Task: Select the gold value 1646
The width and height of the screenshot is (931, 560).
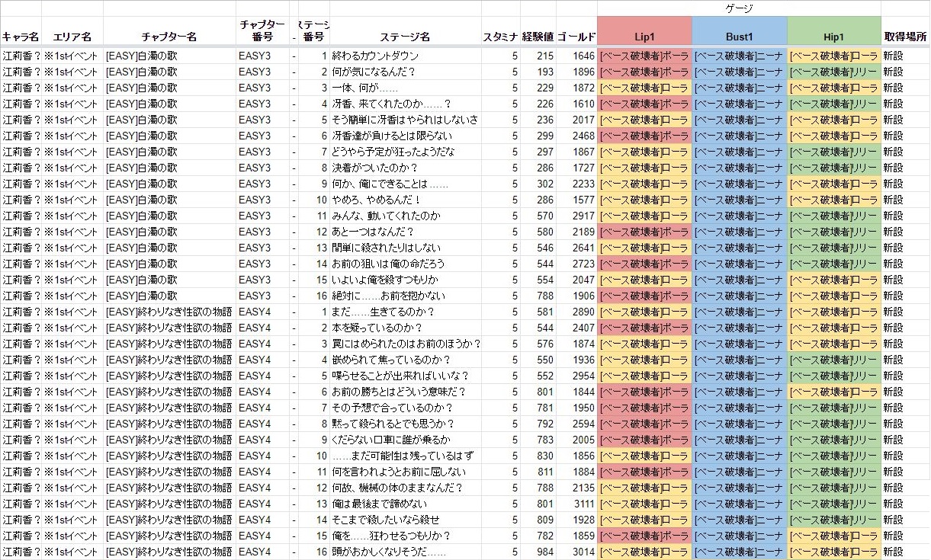Action: point(583,56)
